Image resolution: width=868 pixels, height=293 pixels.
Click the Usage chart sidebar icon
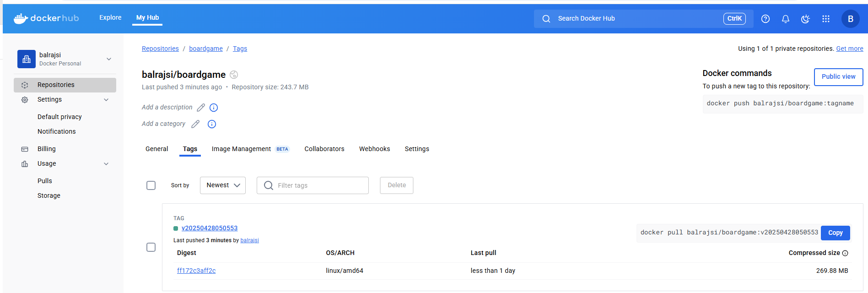click(25, 164)
